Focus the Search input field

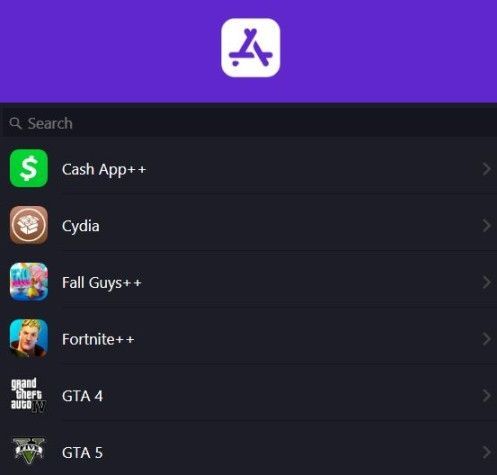(248, 123)
